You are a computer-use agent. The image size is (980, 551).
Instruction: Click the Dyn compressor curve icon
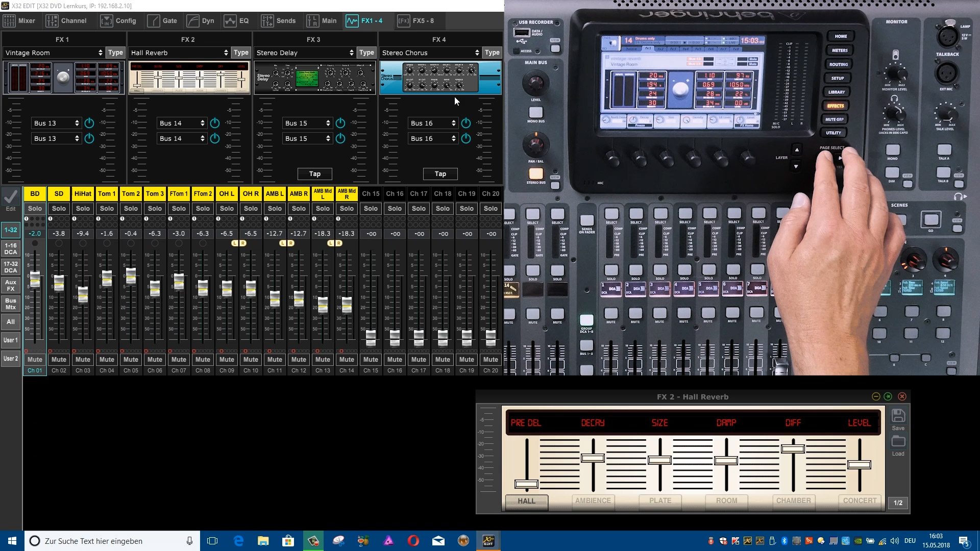pos(192,21)
